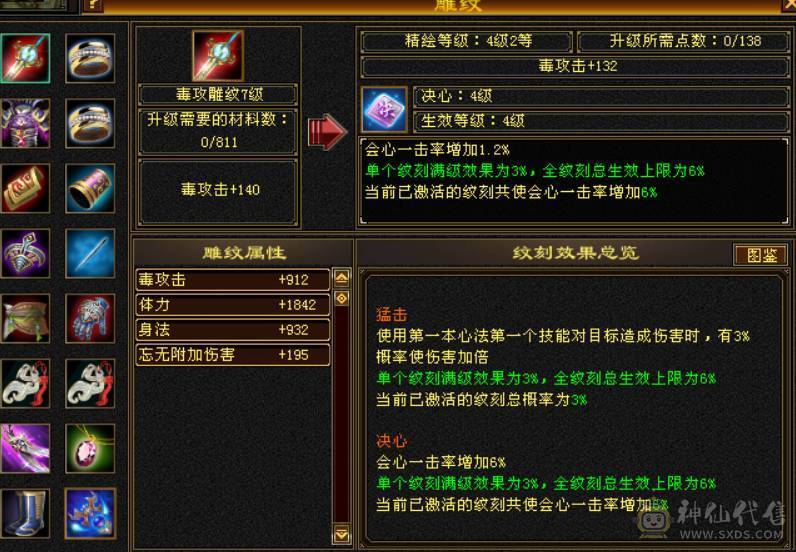Viewport: 796px width, 552px height.
Task: Click the red upgrade arrow button
Action: [x=327, y=132]
